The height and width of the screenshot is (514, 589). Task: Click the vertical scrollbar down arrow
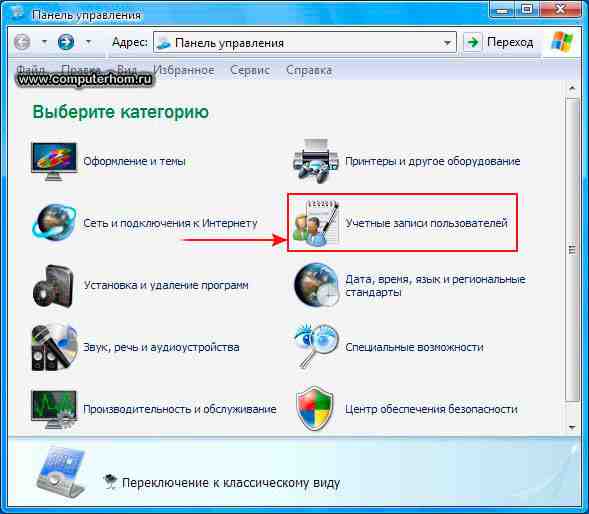(572, 427)
